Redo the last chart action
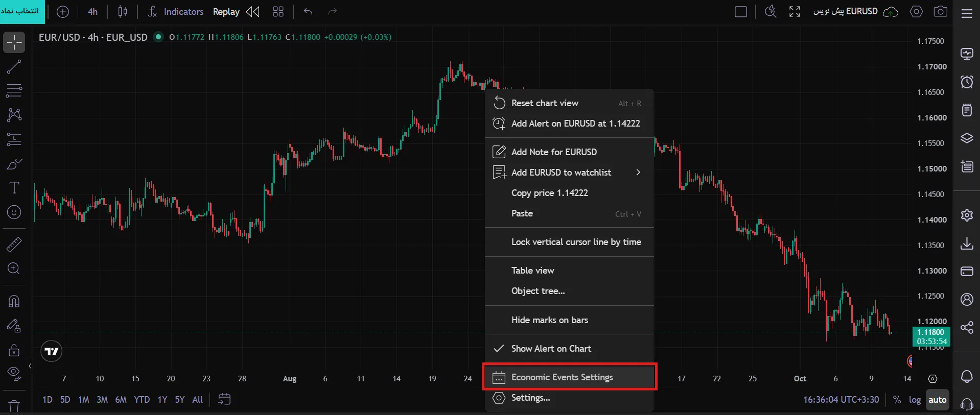The width and height of the screenshot is (980, 415). pyautogui.click(x=332, y=12)
